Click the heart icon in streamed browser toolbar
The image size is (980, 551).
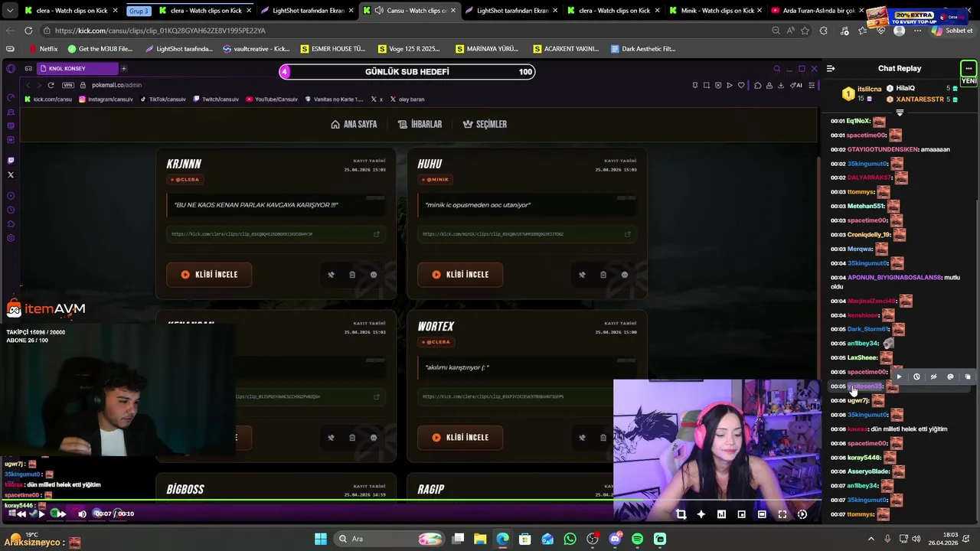click(741, 85)
